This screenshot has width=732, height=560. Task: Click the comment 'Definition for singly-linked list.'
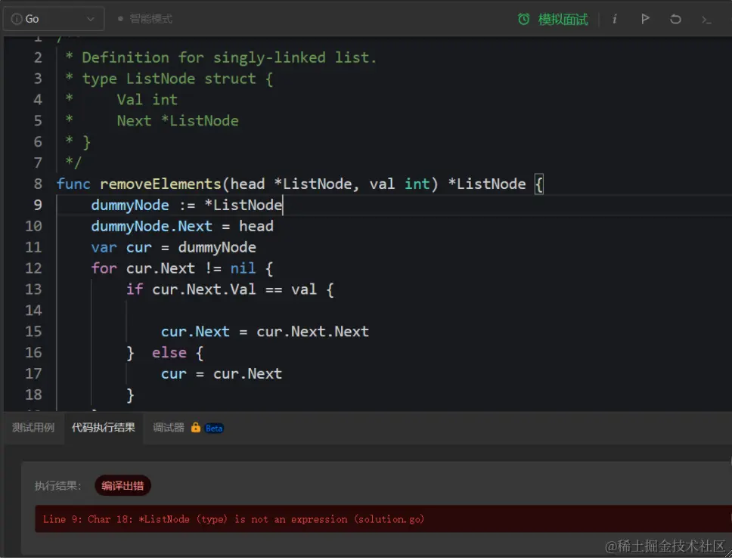229,57
